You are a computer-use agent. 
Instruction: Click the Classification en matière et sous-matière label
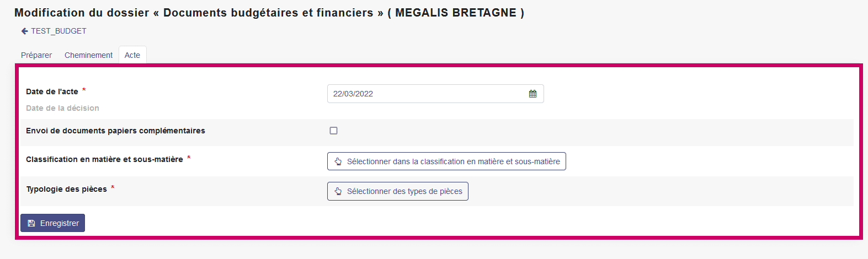pyautogui.click(x=104, y=159)
